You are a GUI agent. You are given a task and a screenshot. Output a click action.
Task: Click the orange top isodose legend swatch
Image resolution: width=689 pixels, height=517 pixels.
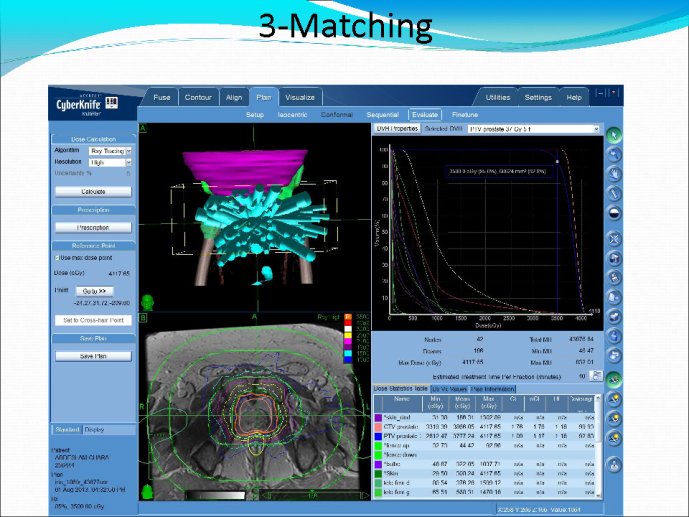coord(348,317)
